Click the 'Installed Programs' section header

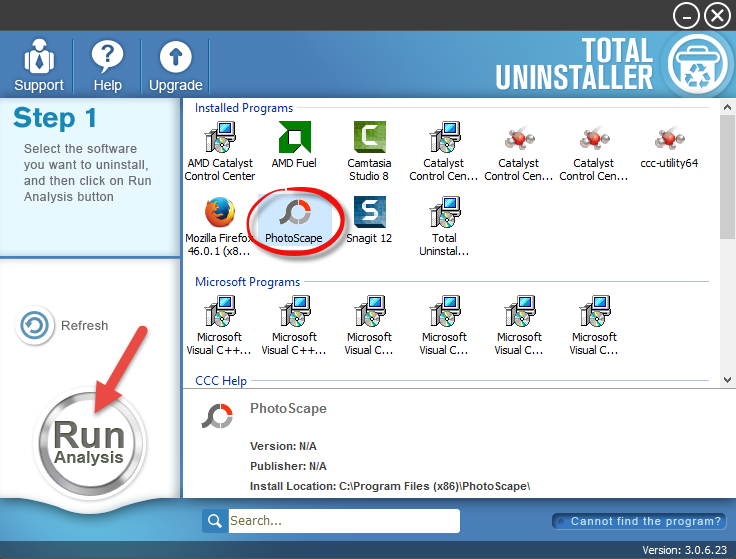click(x=244, y=108)
